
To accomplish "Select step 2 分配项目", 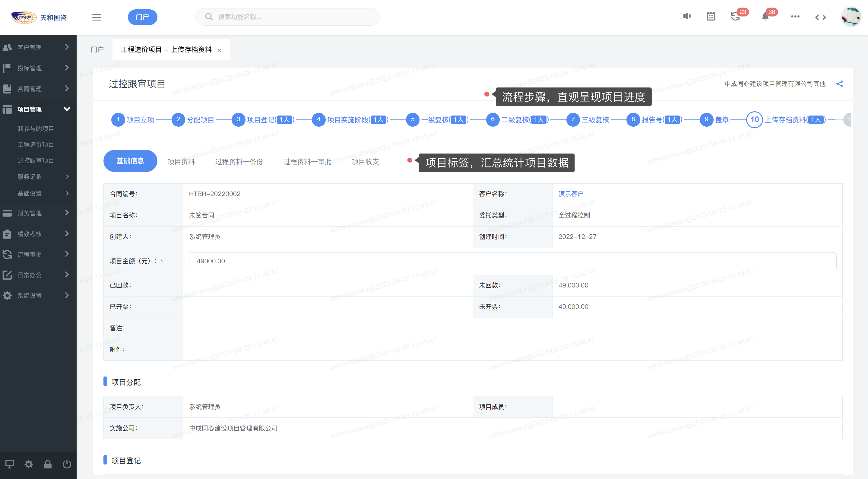I will click(193, 119).
